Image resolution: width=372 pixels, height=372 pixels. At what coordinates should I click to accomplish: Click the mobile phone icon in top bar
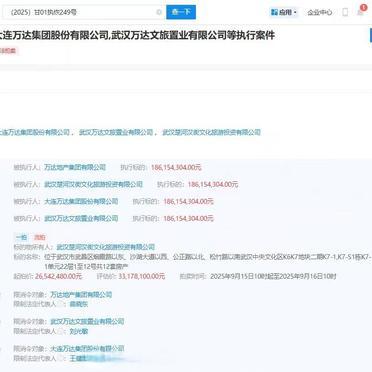pos(345,12)
